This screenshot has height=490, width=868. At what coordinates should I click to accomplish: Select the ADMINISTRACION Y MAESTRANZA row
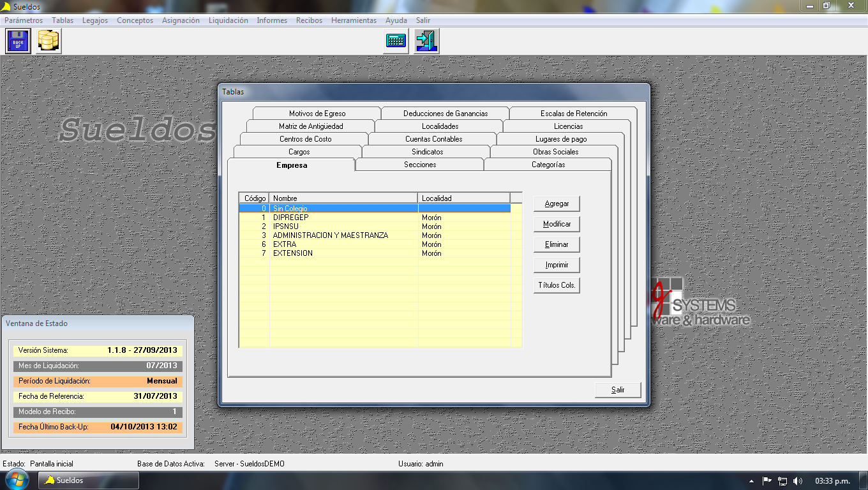(x=330, y=235)
